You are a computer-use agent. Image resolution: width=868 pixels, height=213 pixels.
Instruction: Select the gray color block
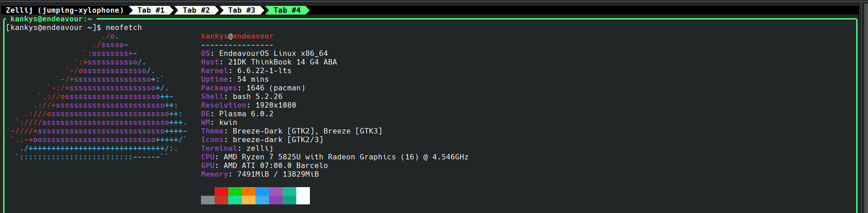208,200
